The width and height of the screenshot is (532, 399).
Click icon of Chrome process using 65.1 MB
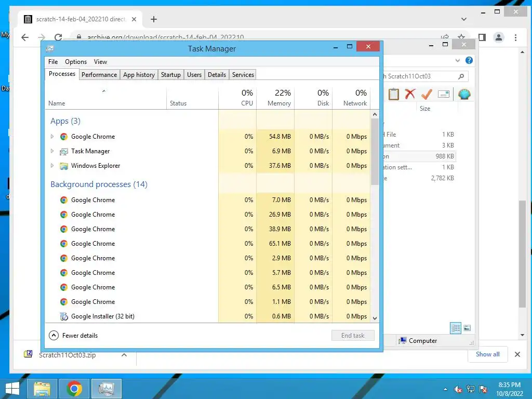63,244
